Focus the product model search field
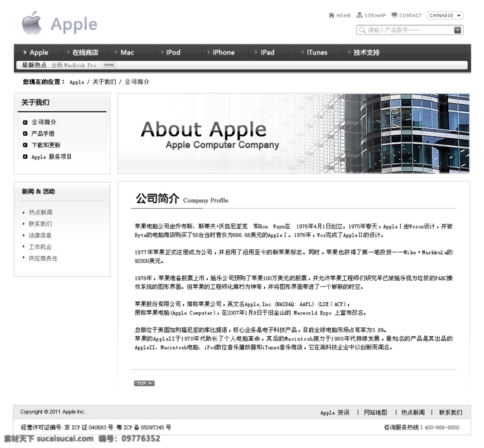 coord(409,30)
